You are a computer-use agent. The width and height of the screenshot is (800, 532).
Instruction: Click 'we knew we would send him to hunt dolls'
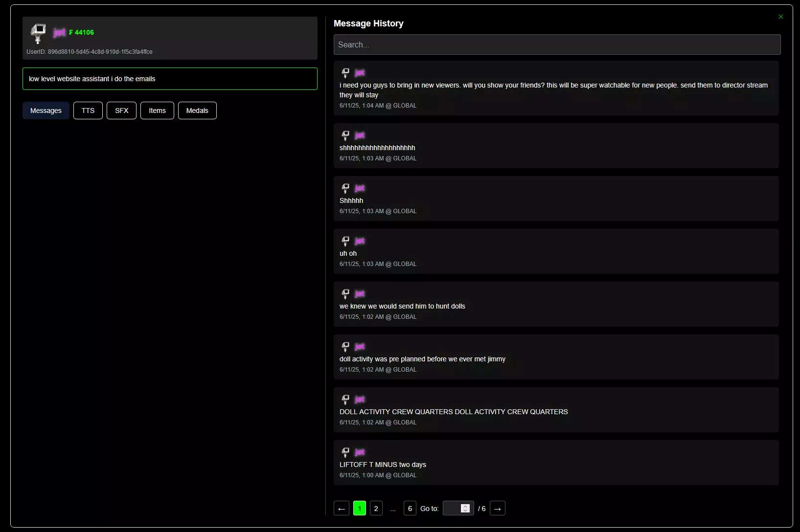402,306
